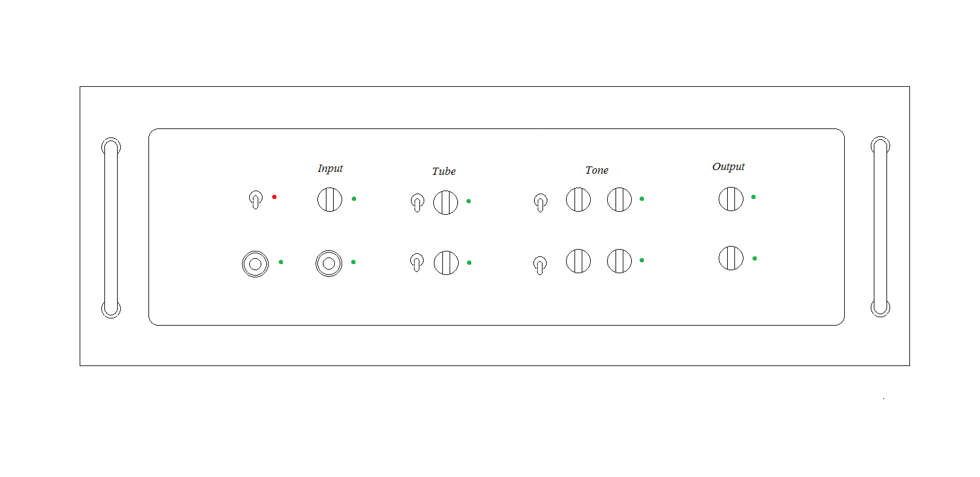980x477 pixels.
Task: Flip the upper Tone toggle switch
Action: click(x=541, y=203)
